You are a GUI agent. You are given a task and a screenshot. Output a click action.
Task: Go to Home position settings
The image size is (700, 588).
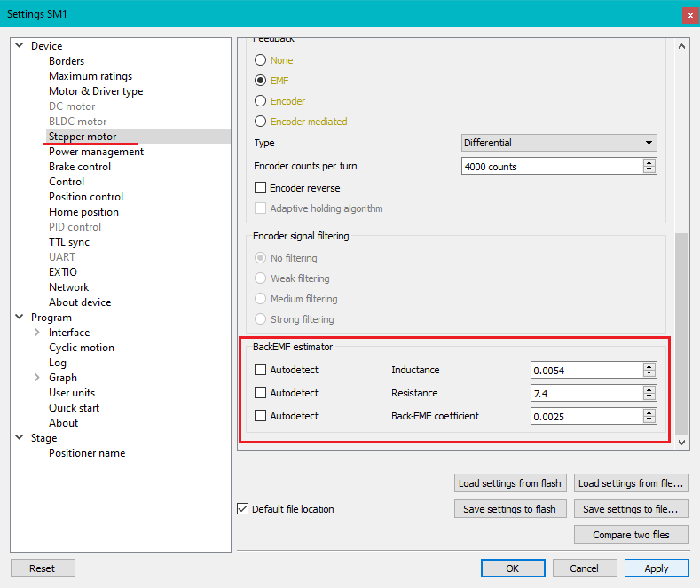83,212
